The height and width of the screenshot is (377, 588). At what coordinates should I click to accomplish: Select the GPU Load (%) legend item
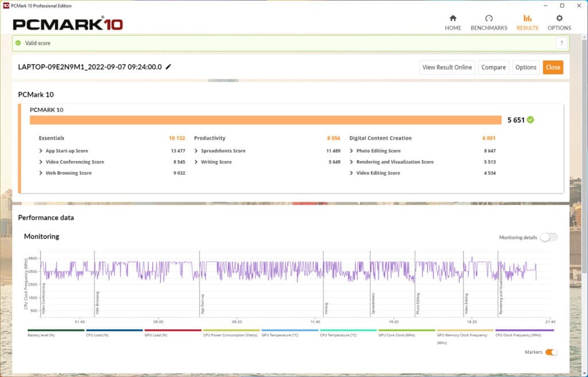click(173, 333)
